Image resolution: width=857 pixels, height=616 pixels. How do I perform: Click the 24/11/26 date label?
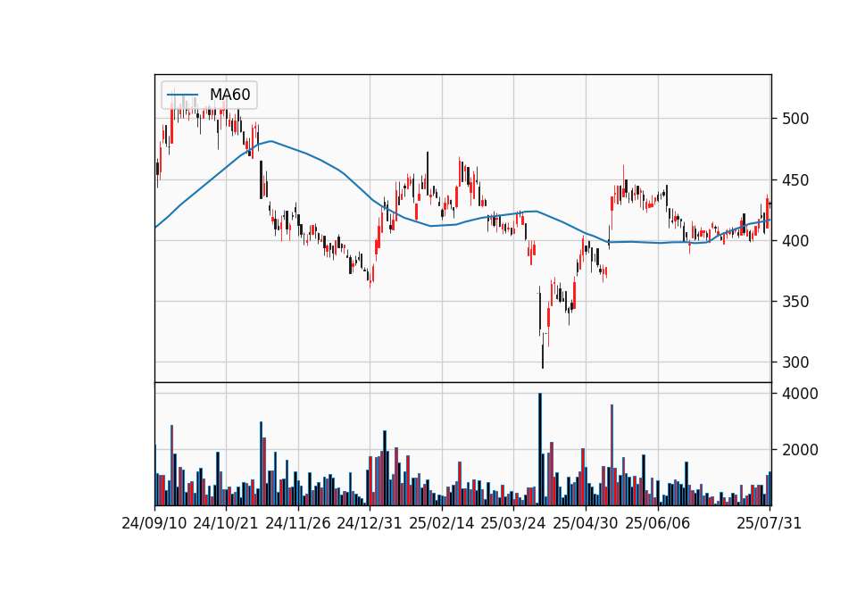click(298, 523)
